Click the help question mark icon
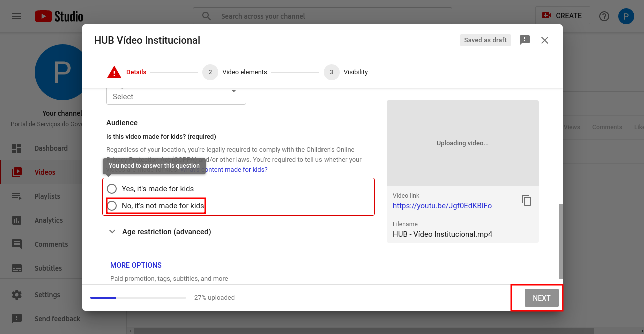Viewport: 644px width, 334px height. (604, 16)
